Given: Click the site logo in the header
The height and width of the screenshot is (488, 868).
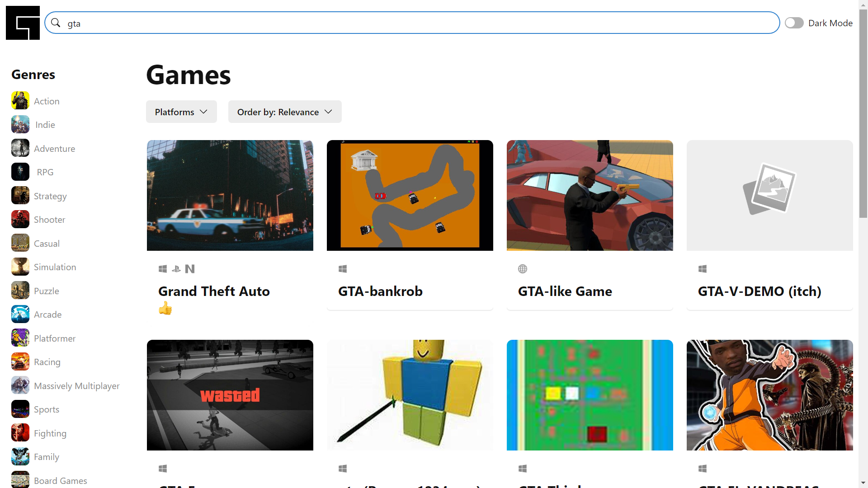Looking at the screenshot, I should point(23,23).
